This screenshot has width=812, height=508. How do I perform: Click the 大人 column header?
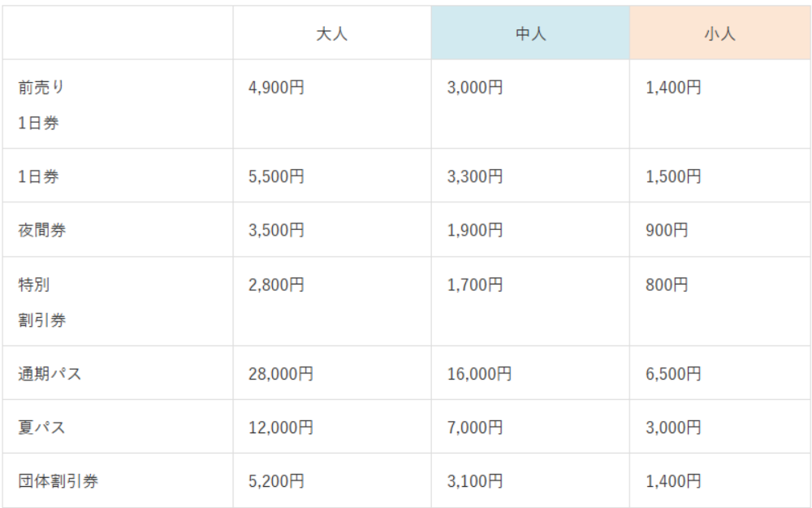[331, 34]
